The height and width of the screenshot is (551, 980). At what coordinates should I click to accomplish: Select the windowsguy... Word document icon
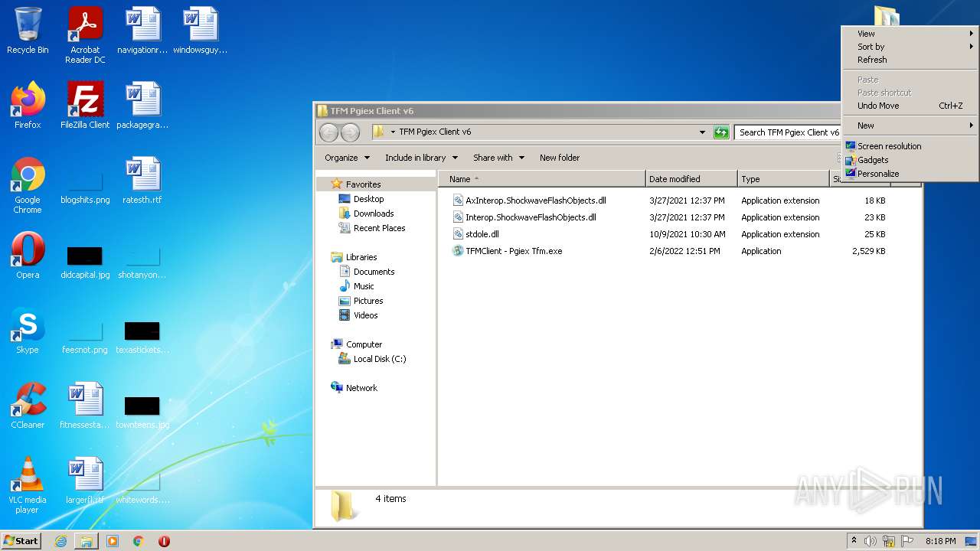point(200,31)
